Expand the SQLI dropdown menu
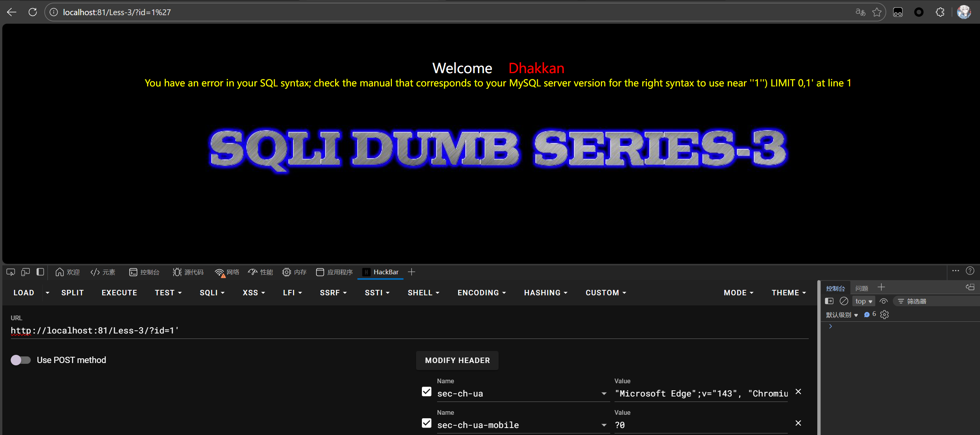This screenshot has width=980, height=435. point(212,293)
